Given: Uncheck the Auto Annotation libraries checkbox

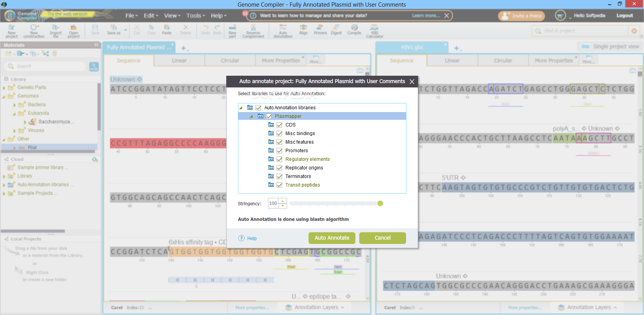Looking at the screenshot, I should point(258,108).
